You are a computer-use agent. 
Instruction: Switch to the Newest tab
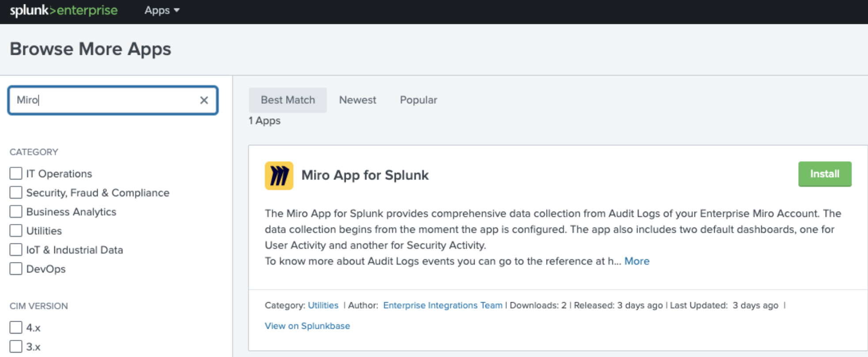click(357, 100)
